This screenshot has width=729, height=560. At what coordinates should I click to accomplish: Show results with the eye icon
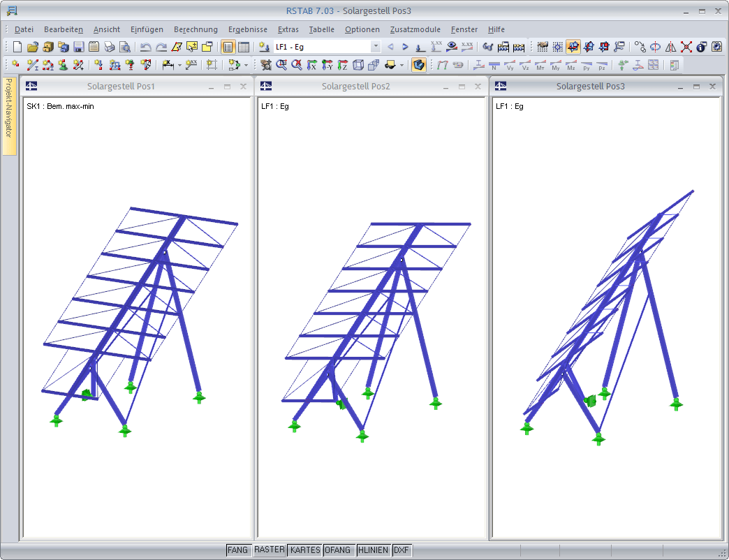(452, 47)
